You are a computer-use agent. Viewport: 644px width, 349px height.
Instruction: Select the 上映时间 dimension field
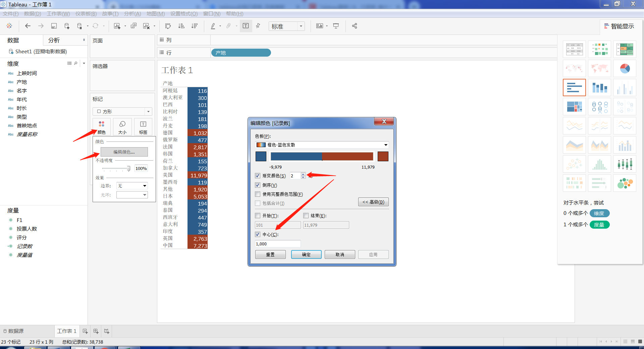click(x=27, y=73)
